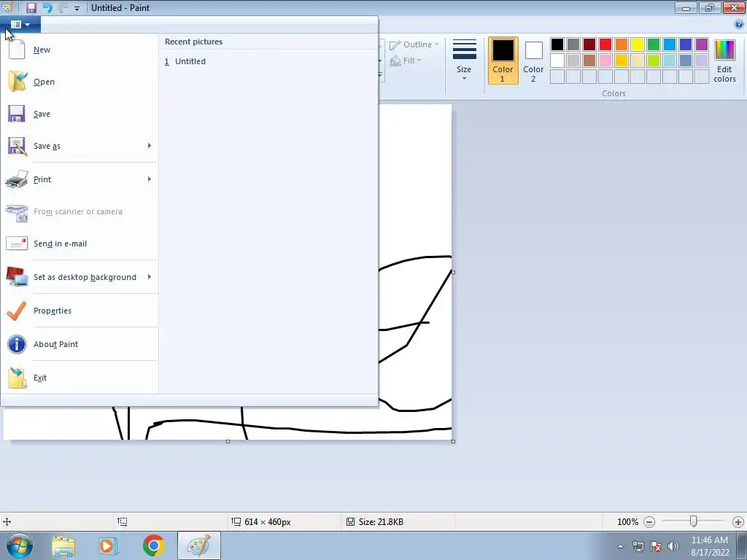Expand Set as desktop background submenu arrow
747x560 pixels.
click(x=149, y=276)
